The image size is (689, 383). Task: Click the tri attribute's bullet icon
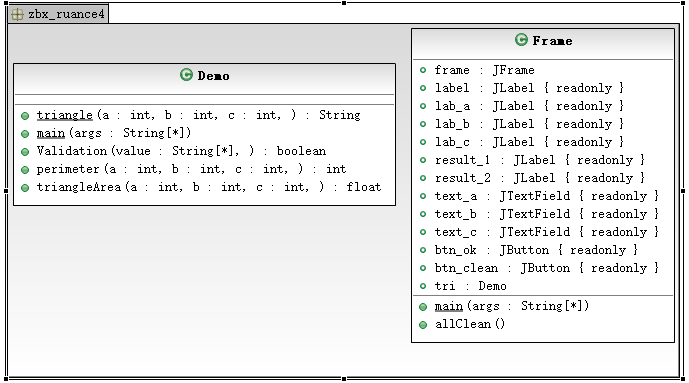(423, 286)
